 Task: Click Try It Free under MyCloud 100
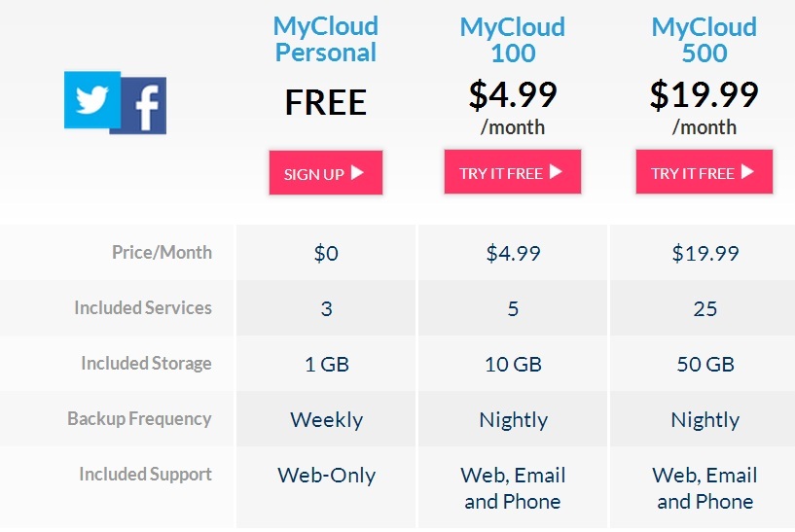[513, 172]
